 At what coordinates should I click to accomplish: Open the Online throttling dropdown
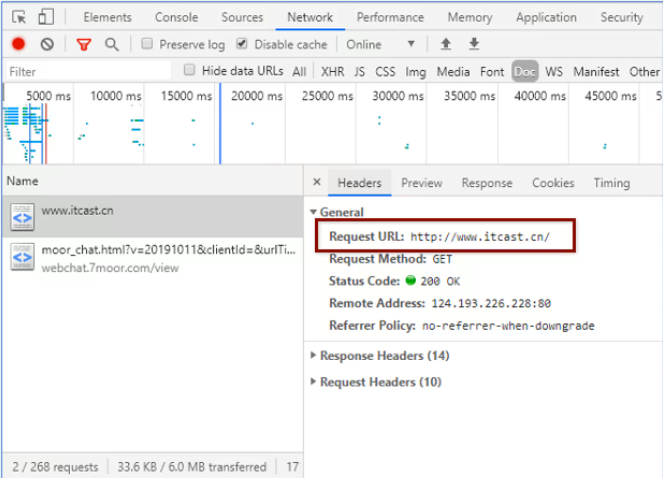(380, 44)
